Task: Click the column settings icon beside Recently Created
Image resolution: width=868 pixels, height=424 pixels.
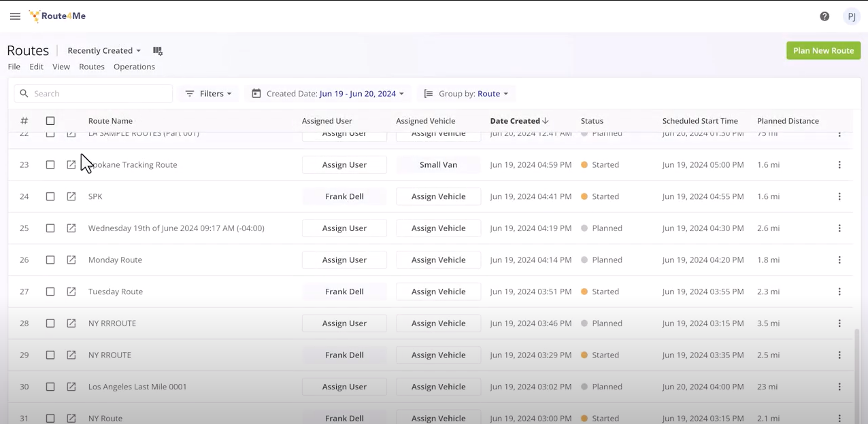Action: pos(158,51)
